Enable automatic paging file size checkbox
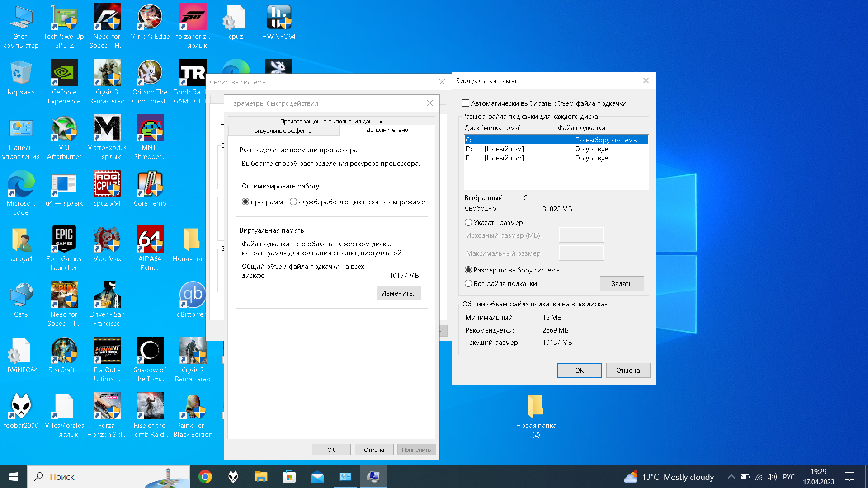This screenshot has width=868, height=488. (466, 103)
